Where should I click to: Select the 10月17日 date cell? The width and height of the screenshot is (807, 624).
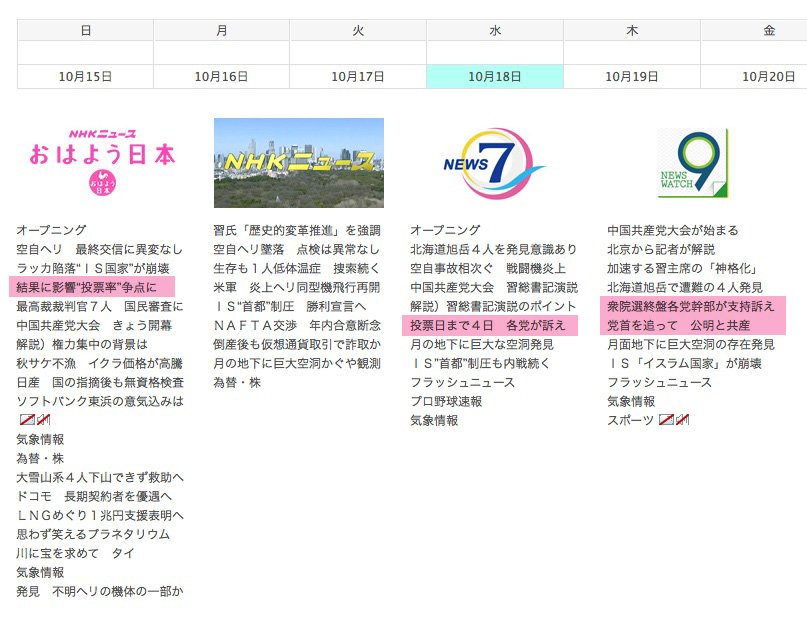358,77
